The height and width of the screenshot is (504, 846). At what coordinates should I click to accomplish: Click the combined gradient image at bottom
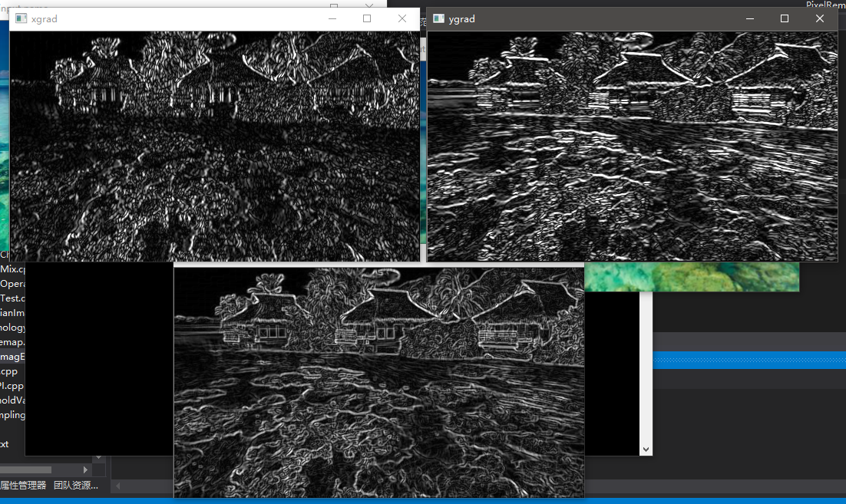point(378,382)
